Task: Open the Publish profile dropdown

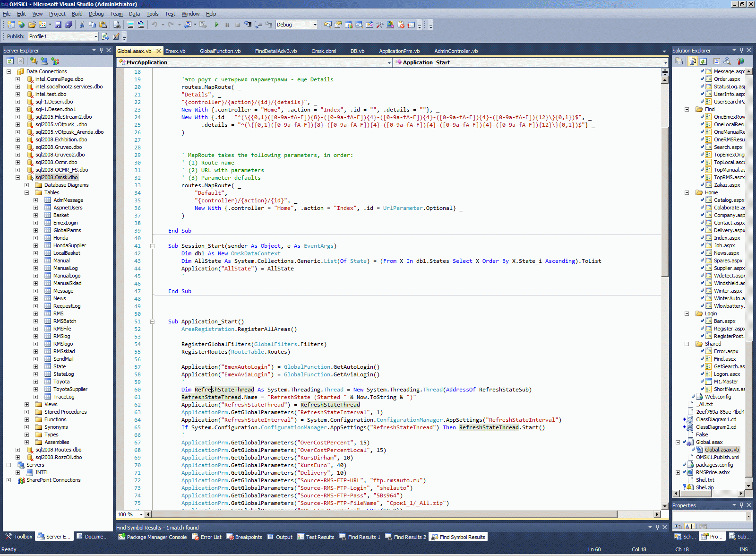Action: click(x=95, y=36)
